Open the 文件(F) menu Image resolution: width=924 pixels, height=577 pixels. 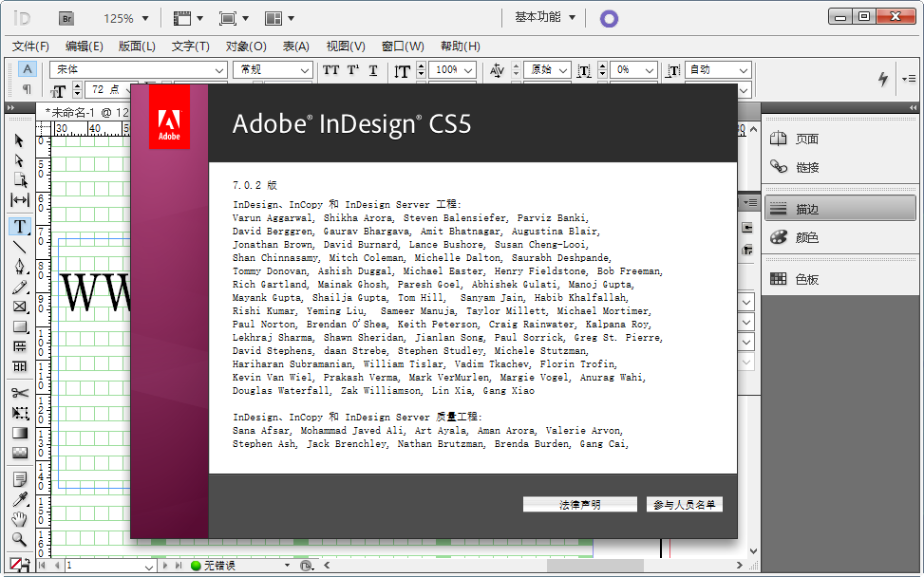pyautogui.click(x=30, y=46)
